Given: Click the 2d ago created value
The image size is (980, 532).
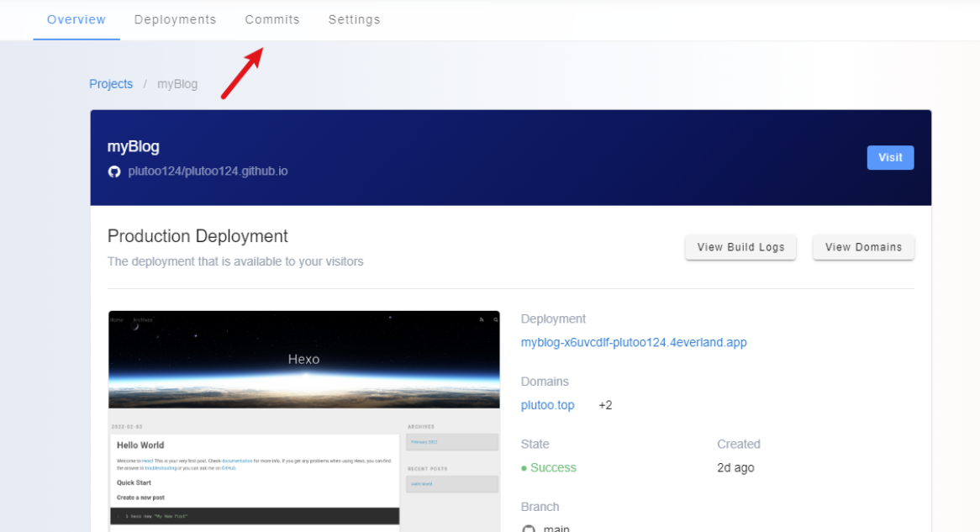Looking at the screenshot, I should point(735,467).
